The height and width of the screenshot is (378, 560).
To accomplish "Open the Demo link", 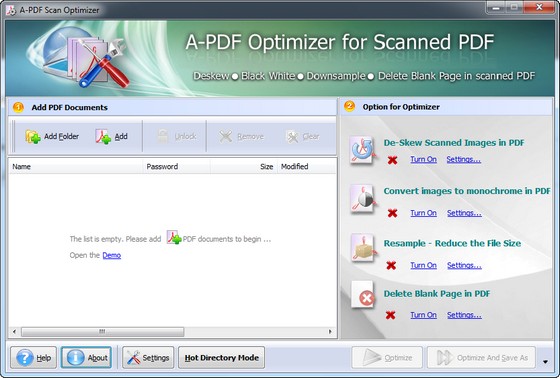I will pos(112,255).
